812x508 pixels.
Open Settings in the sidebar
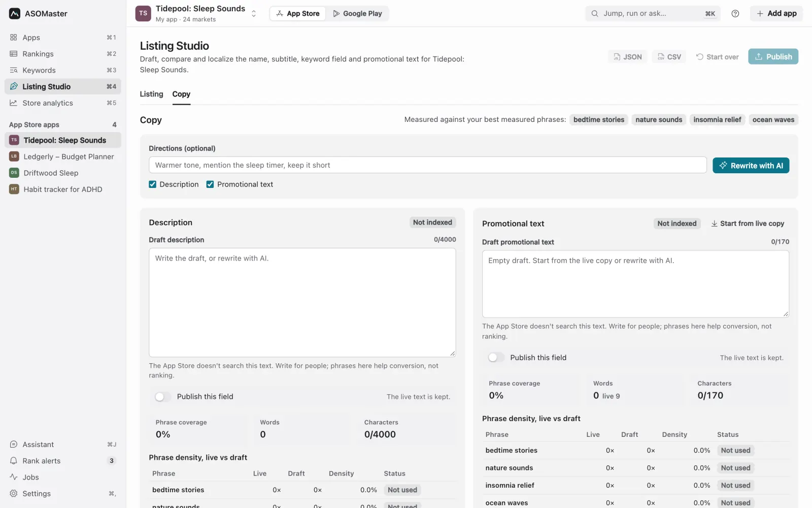click(x=63, y=493)
